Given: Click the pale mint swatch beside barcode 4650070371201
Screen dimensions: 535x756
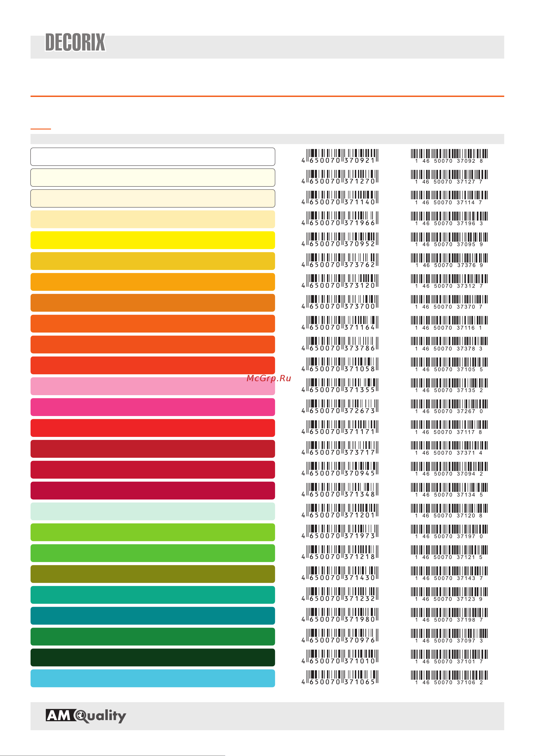Looking at the screenshot, I should [x=153, y=511].
